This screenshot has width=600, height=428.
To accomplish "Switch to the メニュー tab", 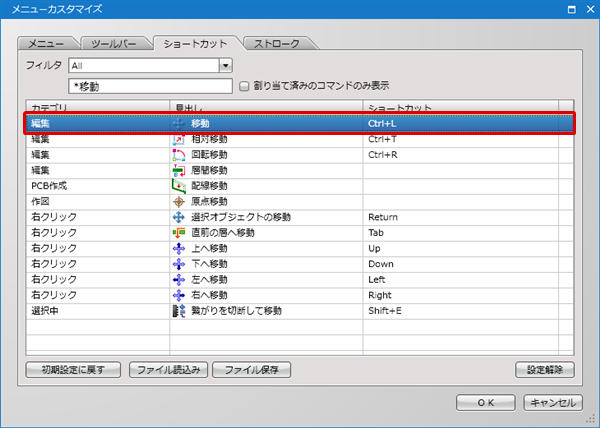I will [47, 44].
